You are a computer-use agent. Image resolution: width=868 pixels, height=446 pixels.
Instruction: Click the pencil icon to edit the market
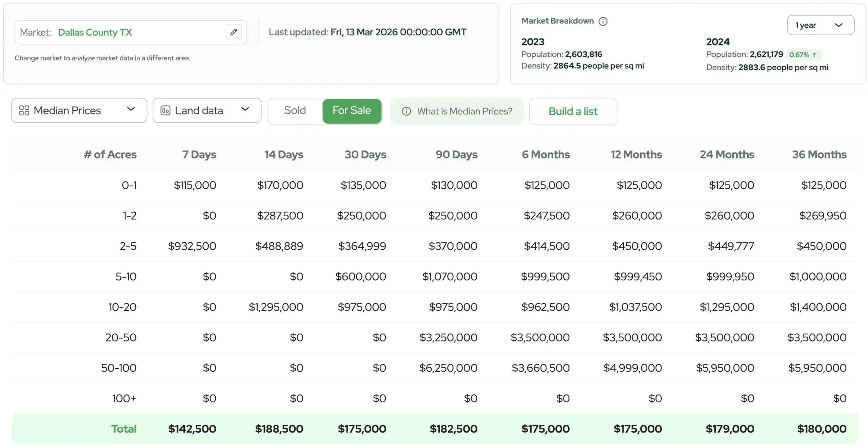[234, 32]
